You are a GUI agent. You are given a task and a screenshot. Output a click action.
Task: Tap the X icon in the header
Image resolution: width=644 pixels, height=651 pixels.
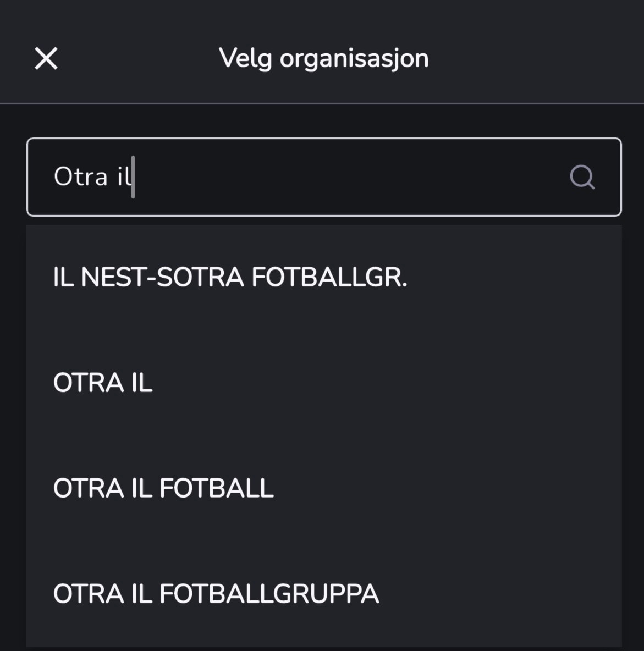[x=46, y=58]
